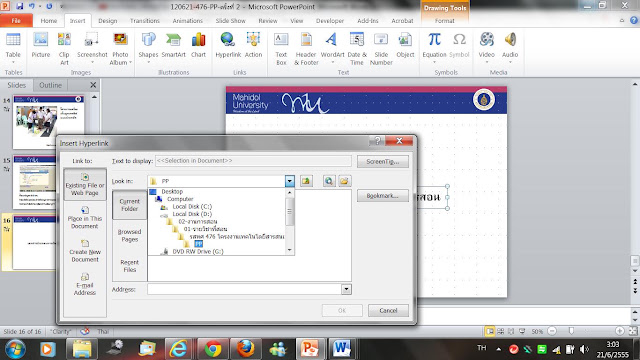Open Google Chrome from the taskbar
The image size is (640, 360).
click(213, 349)
